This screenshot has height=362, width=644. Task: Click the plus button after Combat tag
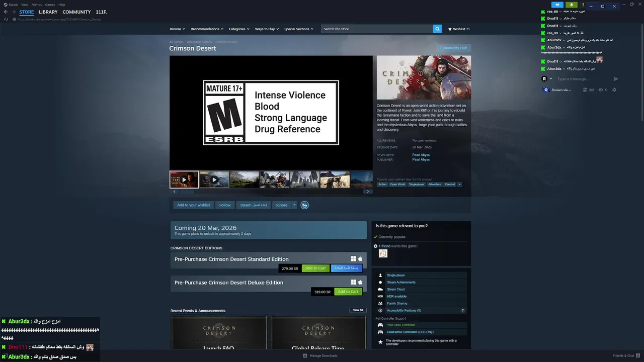click(459, 185)
